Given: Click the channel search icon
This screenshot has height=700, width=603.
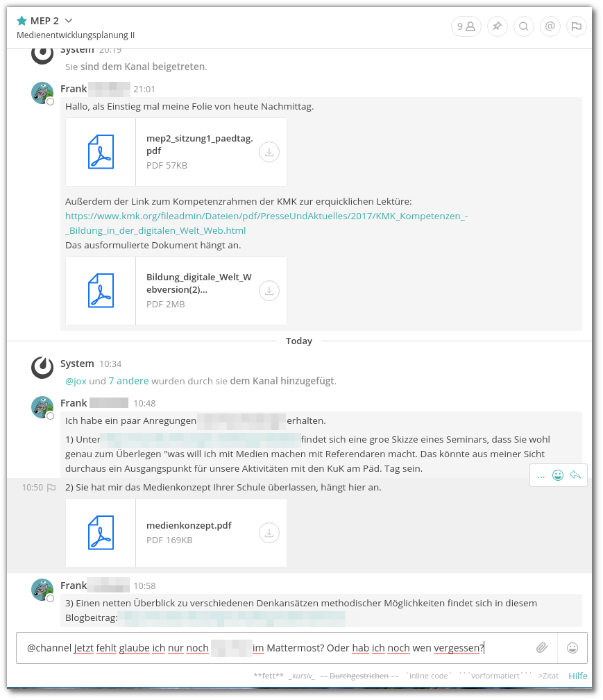Looking at the screenshot, I should 523,26.
